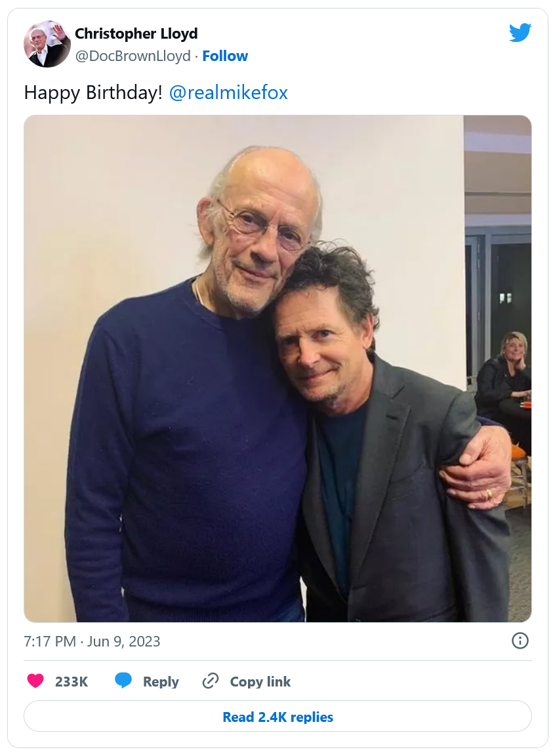Click the Happy Birthday tweet text
Image resolution: width=555 pixels, height=756 pixels.
(x=92, y=92)
